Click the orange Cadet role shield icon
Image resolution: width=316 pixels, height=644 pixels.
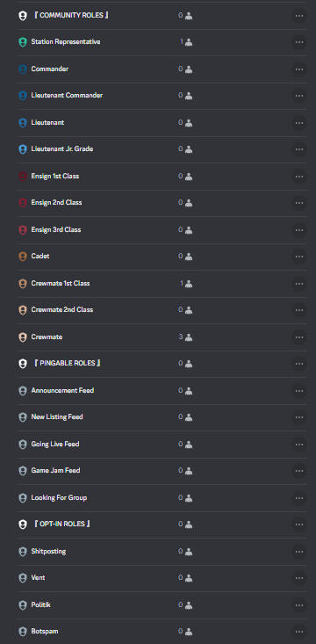[x=23, y=257]
